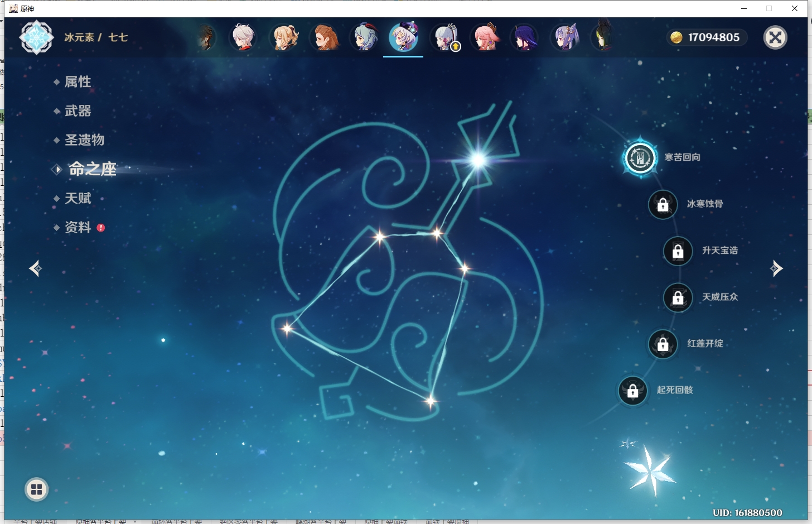The image size is (812, 524).
Task: Click the lock icon for 起死回骸
Action: [x=632, y=391]
